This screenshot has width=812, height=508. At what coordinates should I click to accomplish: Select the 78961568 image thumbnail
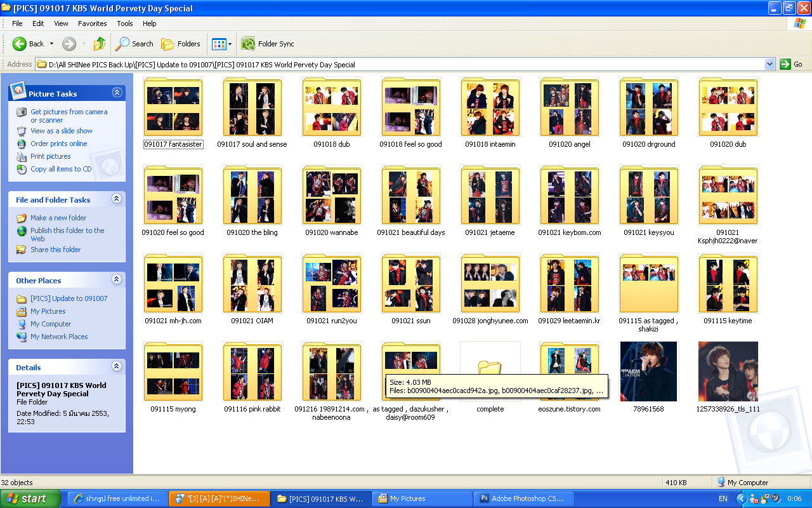[x=648, y=372]
